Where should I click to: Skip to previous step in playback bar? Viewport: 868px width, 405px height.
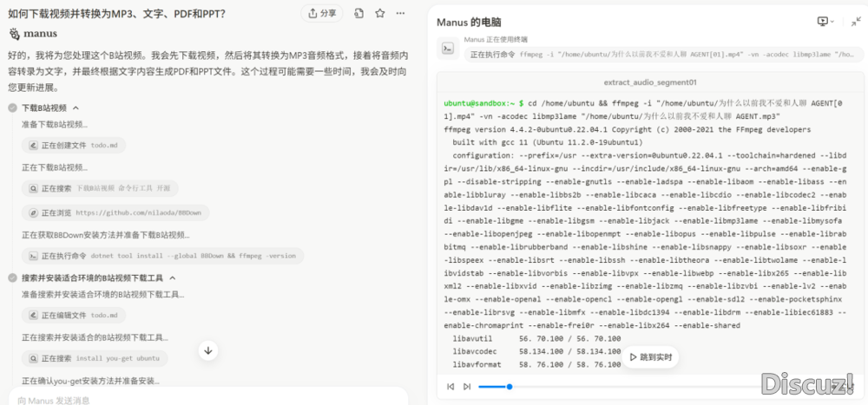tap(450, 387)
